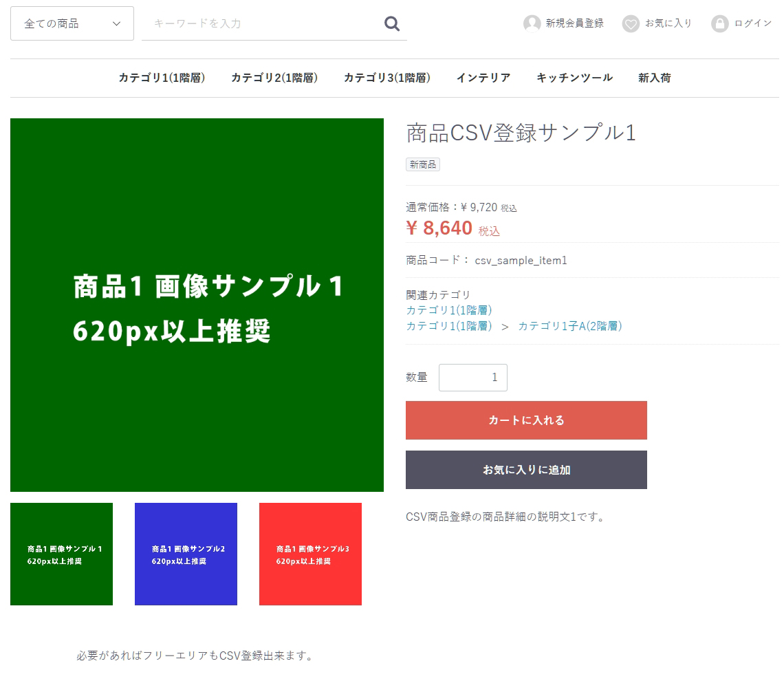Click the heart favorites icon in header
The width and height of the screenshot is (784, 692).
point(631,24)
